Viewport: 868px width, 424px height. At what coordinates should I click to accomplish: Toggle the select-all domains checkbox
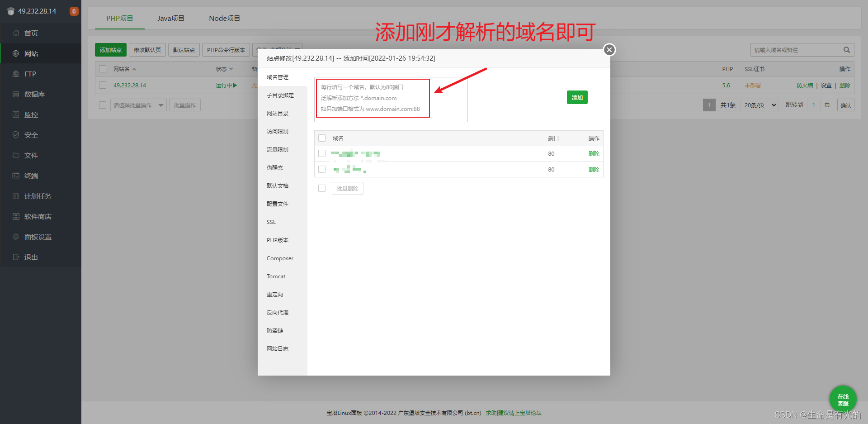[322, 138]
